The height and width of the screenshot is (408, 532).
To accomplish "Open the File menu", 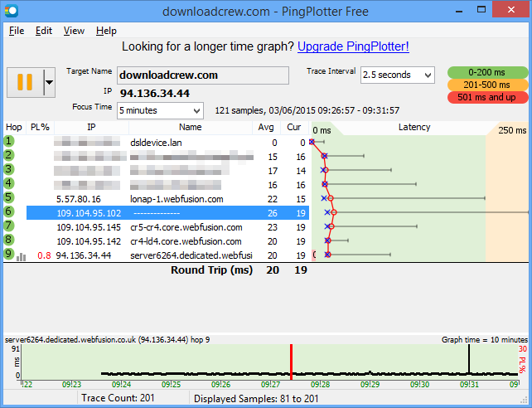I will (17, 31).
